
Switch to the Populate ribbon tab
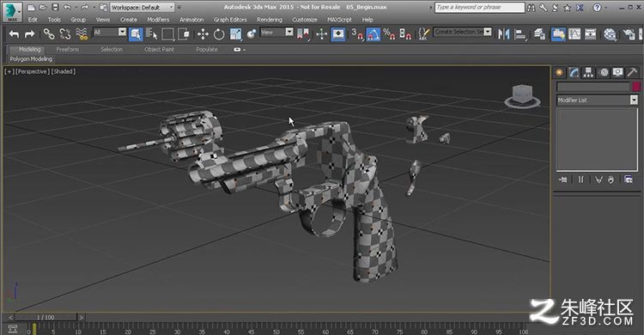207,50
